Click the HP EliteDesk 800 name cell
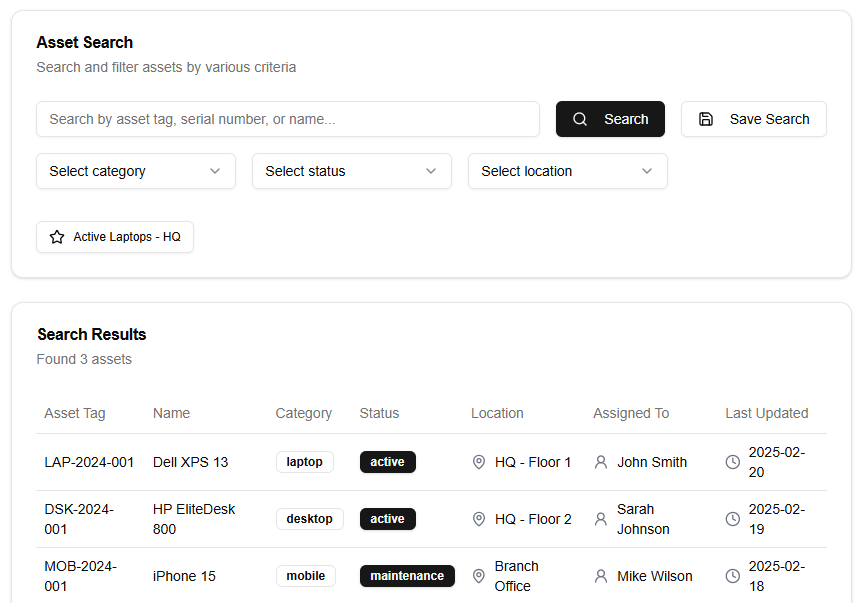Screen dimensions: 867x603 pyautogui.click(x=194, y=519)
